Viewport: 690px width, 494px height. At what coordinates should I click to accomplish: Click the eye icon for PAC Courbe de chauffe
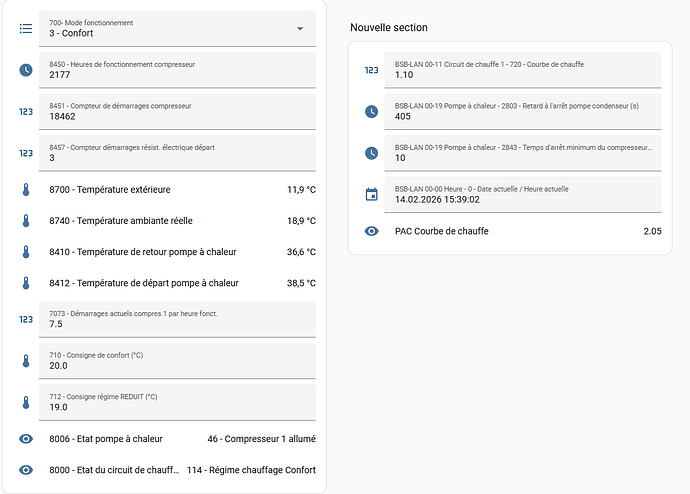tap(371, 231)
